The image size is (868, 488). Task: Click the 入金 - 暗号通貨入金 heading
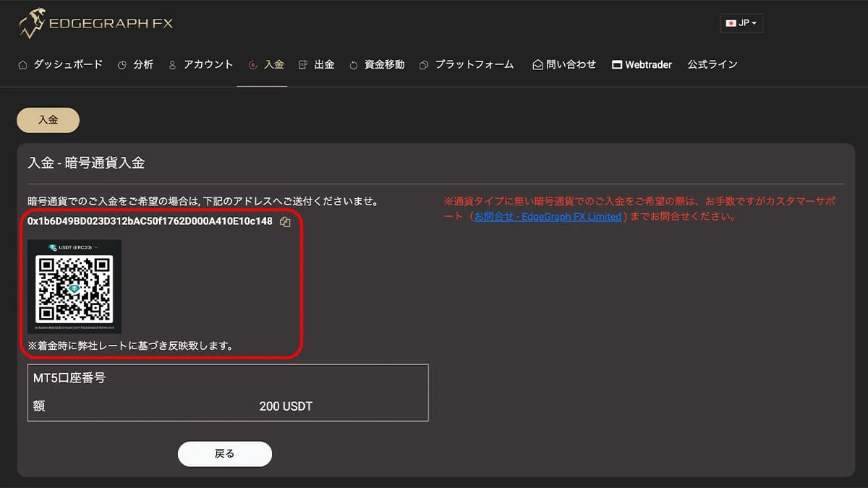tap(86, 163)
